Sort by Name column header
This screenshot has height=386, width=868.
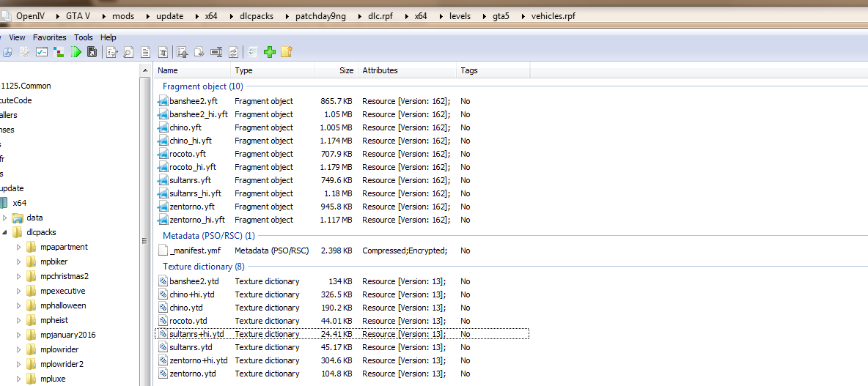pos(192,70)
